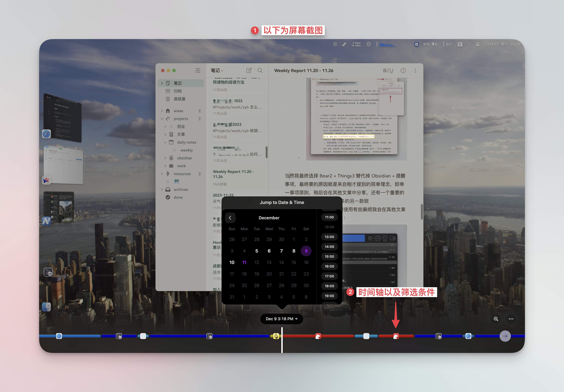Click the pin icon next to resources
The width and height of the screenshot is (564, 392).
click(200, 174)
